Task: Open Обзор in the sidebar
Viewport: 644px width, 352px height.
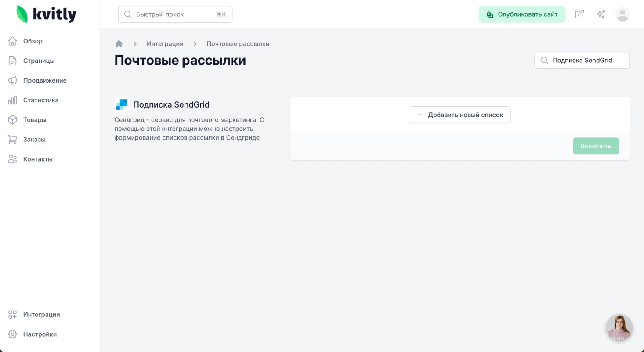Action: pyautogui.click(x=33, y=41)
